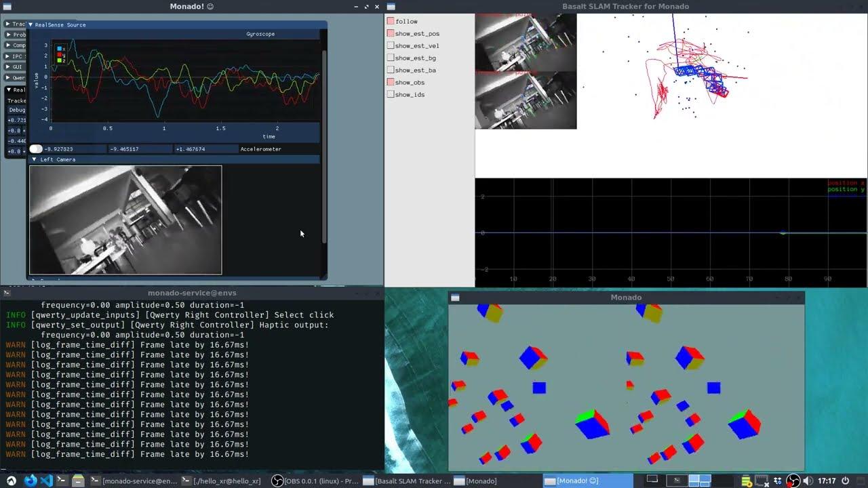Open the file manager launcher in taskbar
The width and height of the screenshot is (868, 488).
click(78, 481)
